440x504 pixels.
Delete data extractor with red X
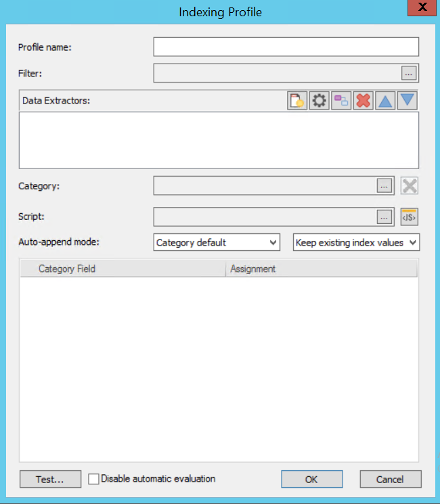[x=363, y=101]
